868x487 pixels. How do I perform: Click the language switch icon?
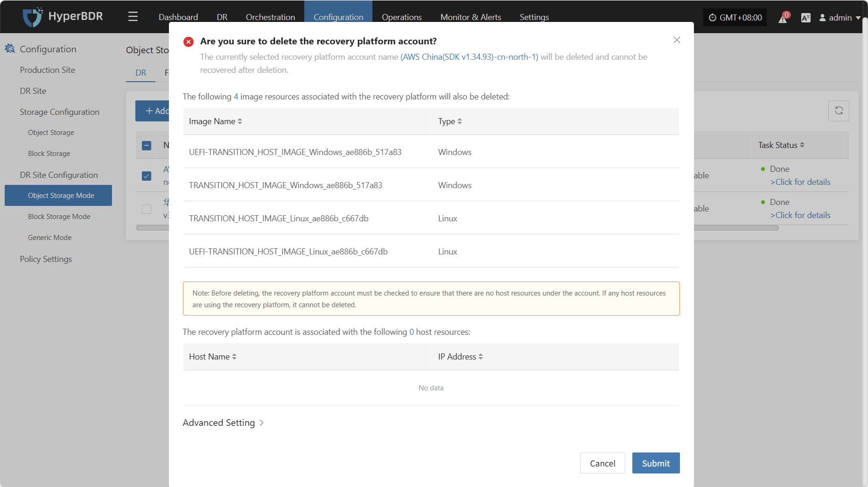coord(805,18)
